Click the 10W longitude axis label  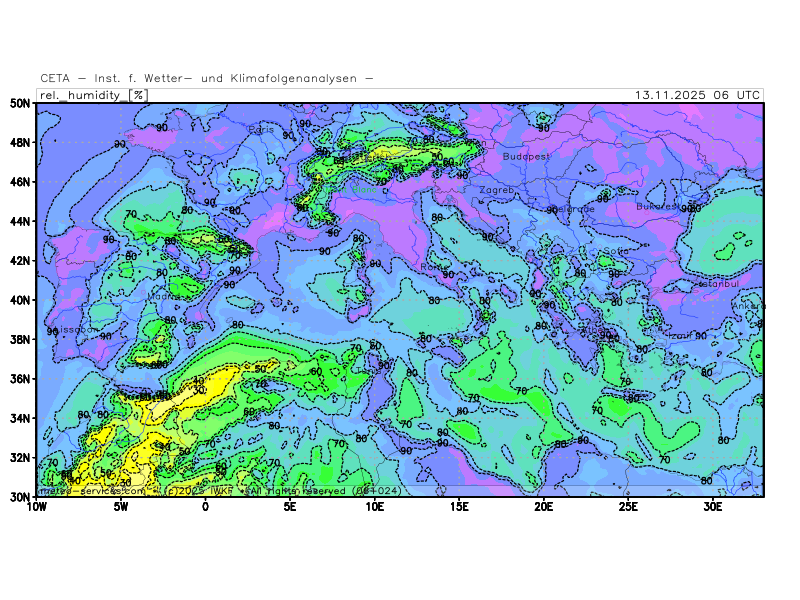point(36,507)
